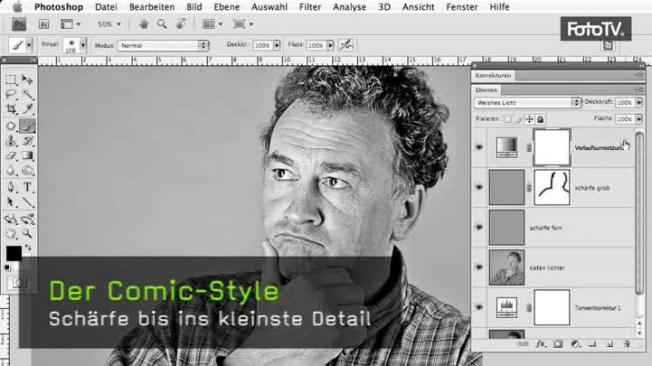Hide the schärfe fein layer
This screenshot has width=652, height=366.
click(x=479, y=228)
